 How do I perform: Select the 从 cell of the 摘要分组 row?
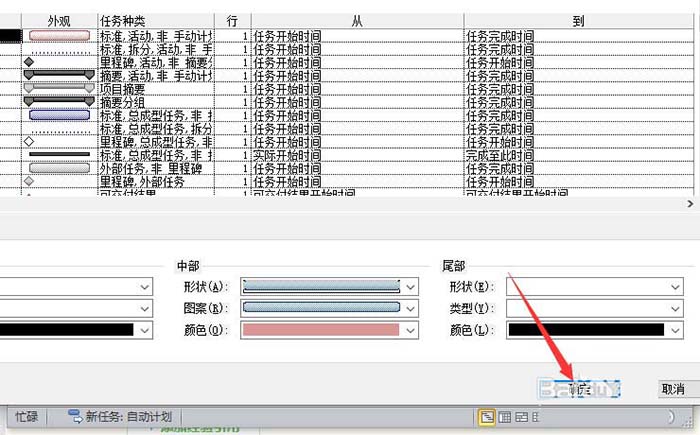[x=357, y=102]
